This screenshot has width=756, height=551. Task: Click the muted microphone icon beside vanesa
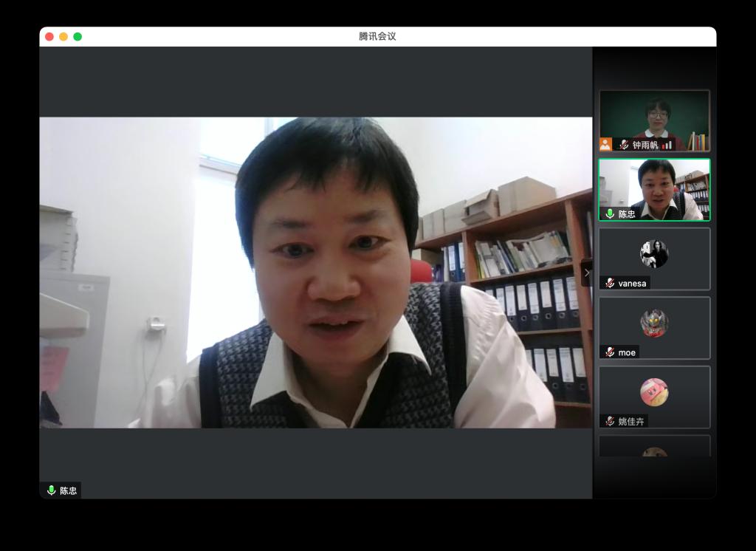pyautogui.click(x=610, y=283)
